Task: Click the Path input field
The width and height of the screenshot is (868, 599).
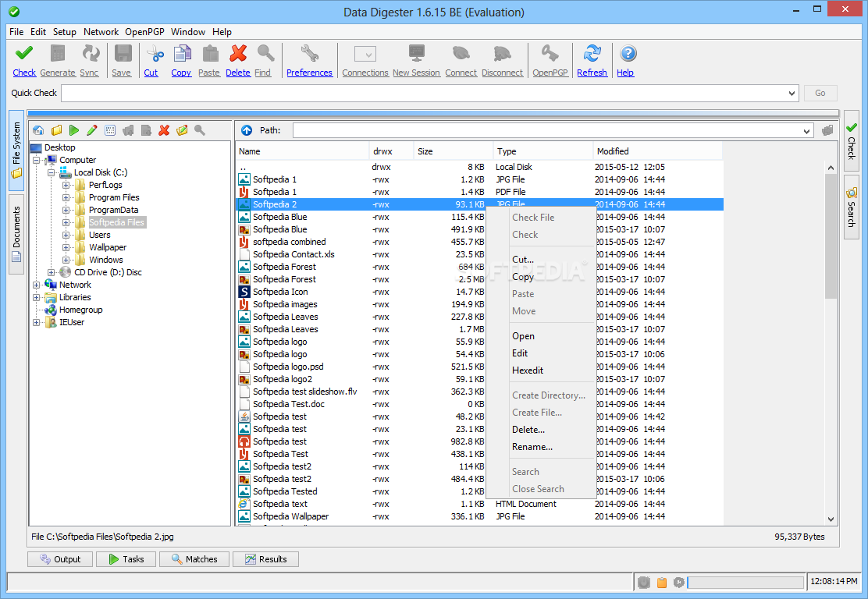Action: [x=548, y=131]
